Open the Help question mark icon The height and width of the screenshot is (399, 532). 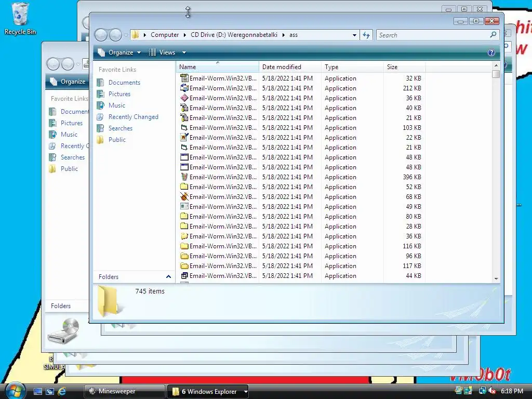click(x=491, y=52)
